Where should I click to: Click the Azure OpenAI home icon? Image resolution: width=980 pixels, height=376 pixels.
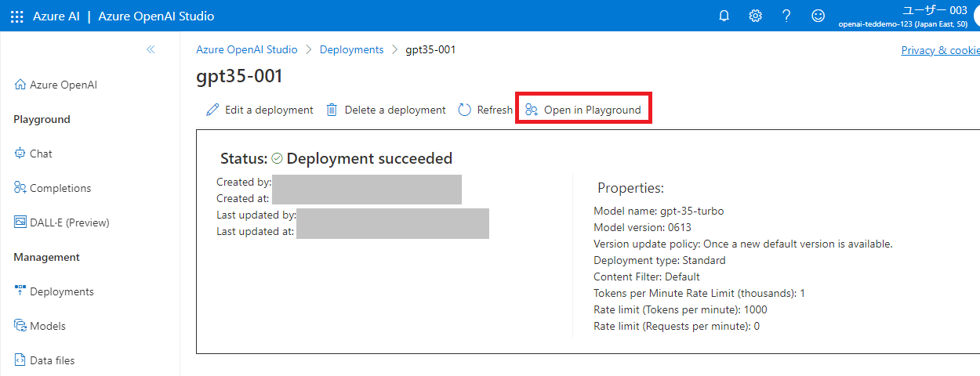(x=20, y=85)
